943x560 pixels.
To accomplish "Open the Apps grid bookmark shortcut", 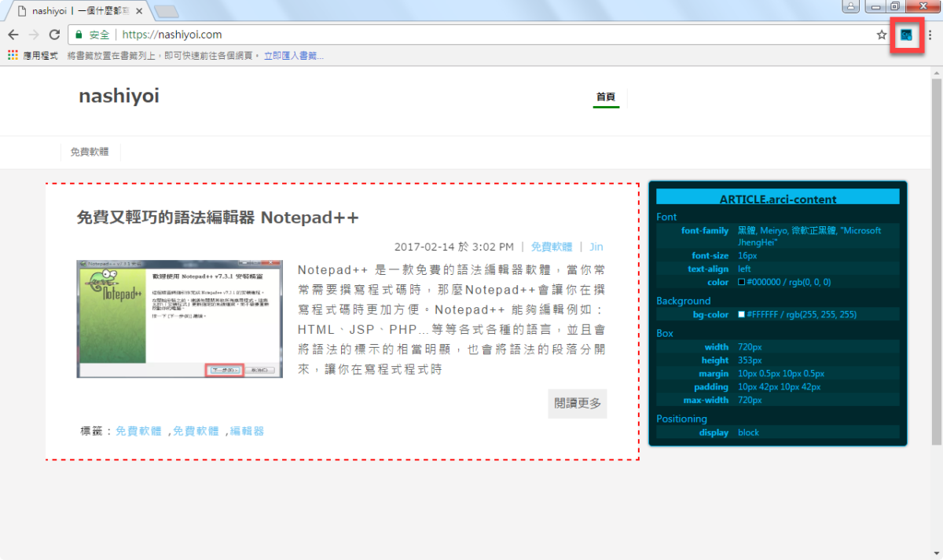I will (x=13, y=56).
